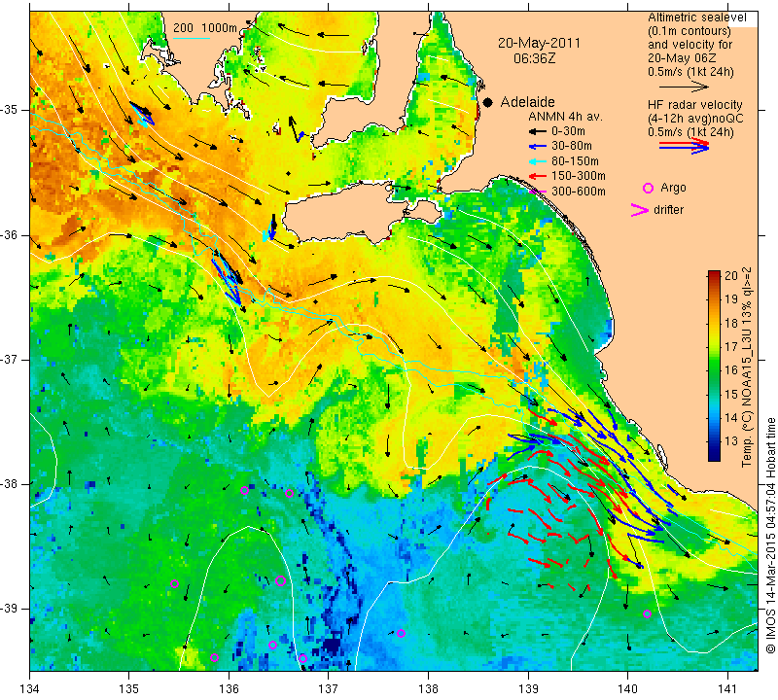Image resolution: width=778 pixels, height=700 pixels.
Task: Click the longitude axis label 135
Action: 129,689
